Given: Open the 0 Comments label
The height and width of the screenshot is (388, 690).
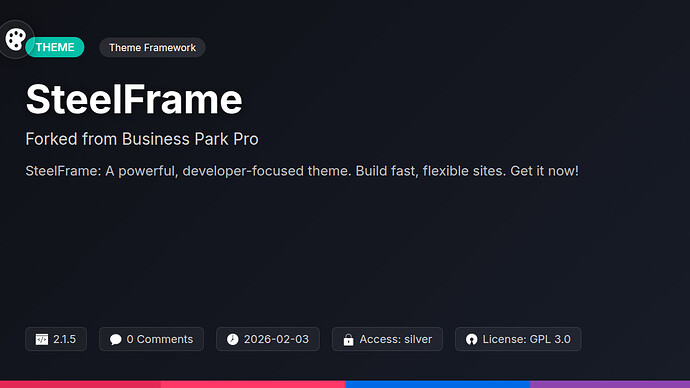Looking at the screenshot, I should point(160,339).
